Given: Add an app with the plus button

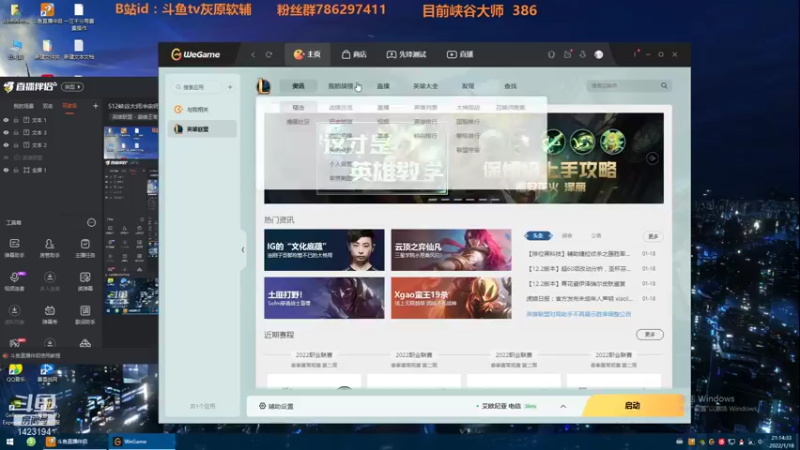Looking at the screenshot, I should pos(230,87).
